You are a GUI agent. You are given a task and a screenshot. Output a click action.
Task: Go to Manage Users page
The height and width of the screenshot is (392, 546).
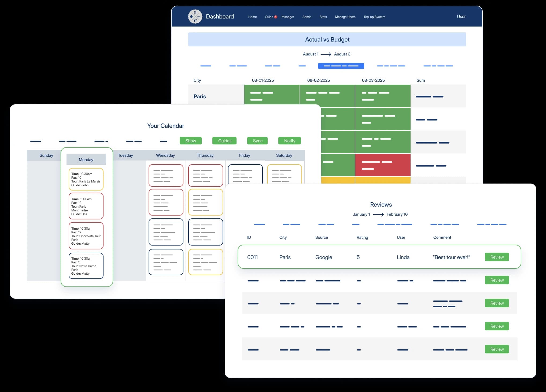pos(345,17)
